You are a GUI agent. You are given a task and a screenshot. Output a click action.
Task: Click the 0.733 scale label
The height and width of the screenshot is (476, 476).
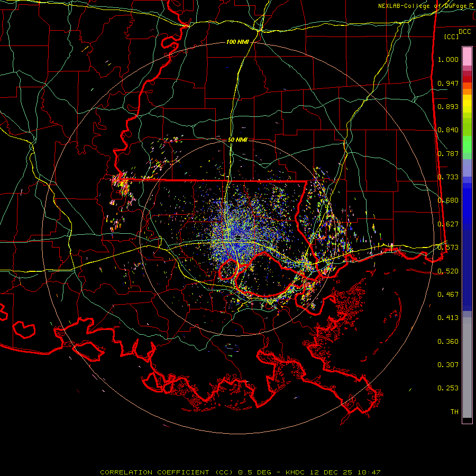(x=448, y=177)
